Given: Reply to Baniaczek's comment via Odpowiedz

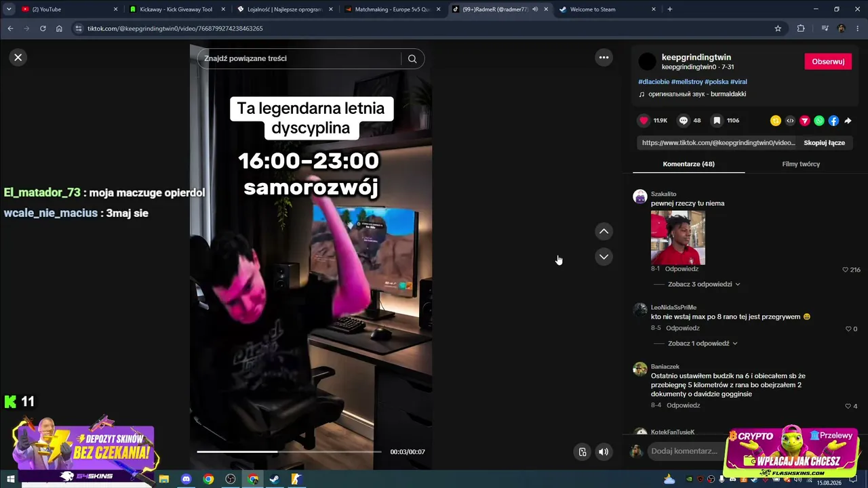Looking at the screenshot, I should 683,405.
